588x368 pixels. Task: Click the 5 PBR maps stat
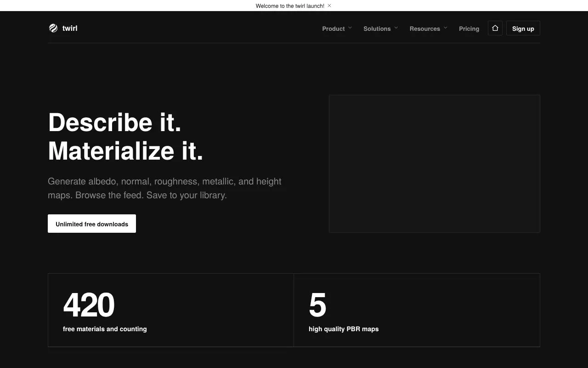click(417, 310)
